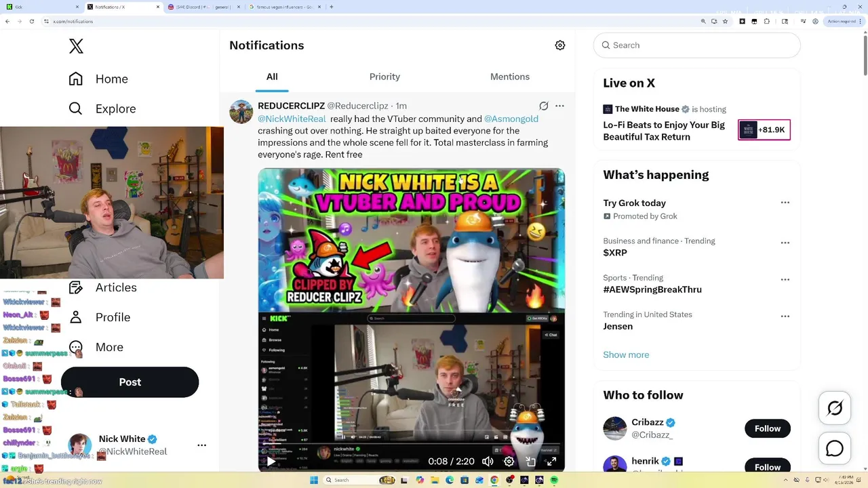Click the Post button
Image resolution: width=868 pixels, height=488 pixels.
coord(130,382)
